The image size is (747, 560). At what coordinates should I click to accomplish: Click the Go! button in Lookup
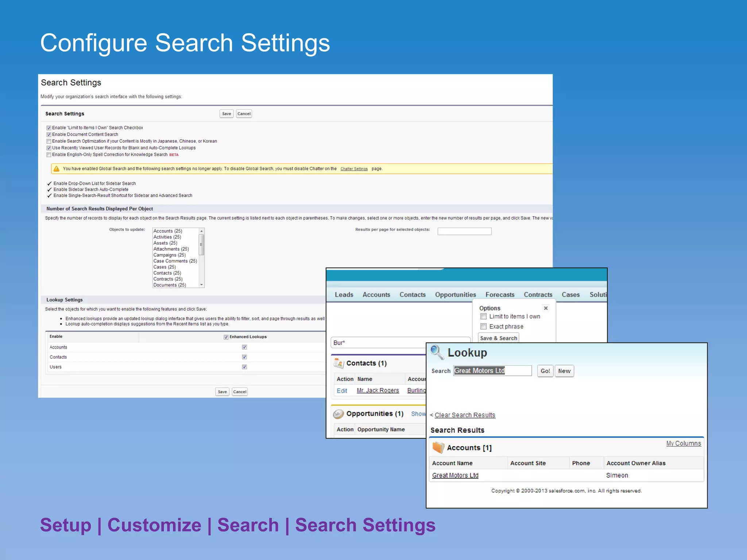(x=545, y=371)
